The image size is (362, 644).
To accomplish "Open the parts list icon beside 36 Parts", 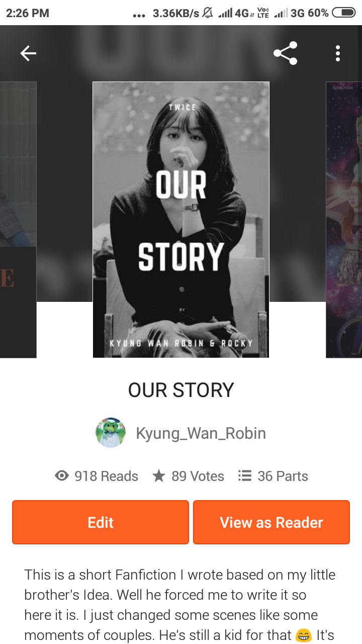I will pos(245,476).
